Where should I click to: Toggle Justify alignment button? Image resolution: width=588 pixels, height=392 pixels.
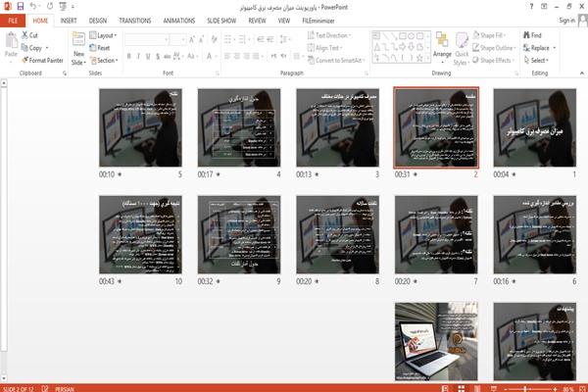pyautogui.click(x=256, y=56)
